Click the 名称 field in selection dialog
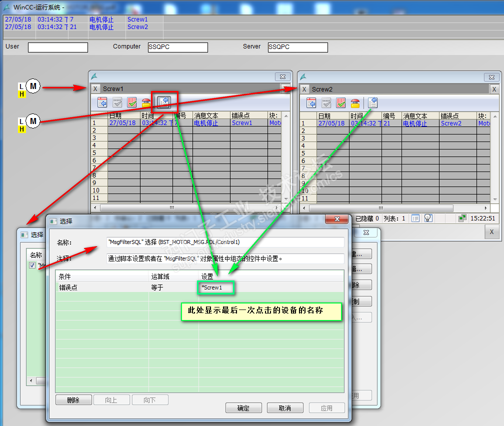The width and height of the screenshot is (504, 426). [x=225, y=242]
